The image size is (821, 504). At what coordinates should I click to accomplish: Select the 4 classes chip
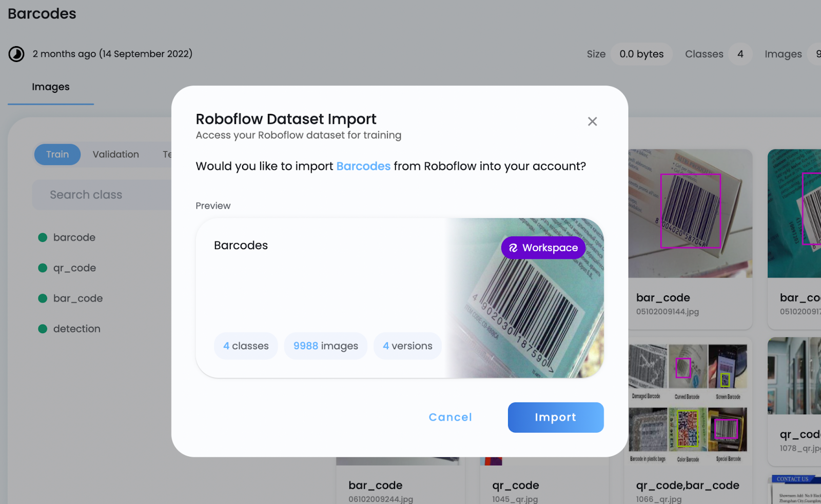(246, 346)
